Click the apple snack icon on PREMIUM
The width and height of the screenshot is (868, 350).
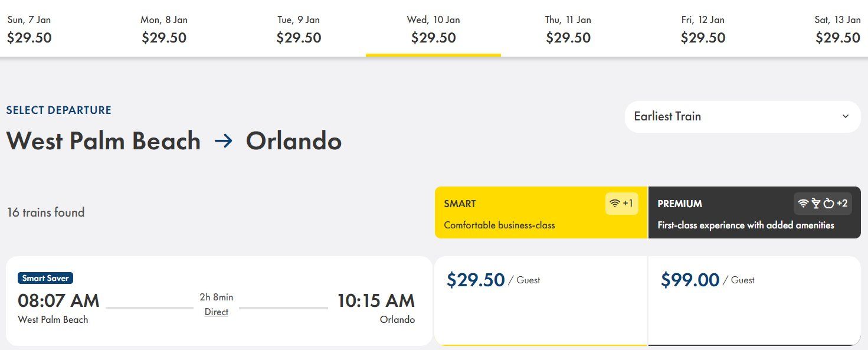pyautogui.click(x=828, y=204)
